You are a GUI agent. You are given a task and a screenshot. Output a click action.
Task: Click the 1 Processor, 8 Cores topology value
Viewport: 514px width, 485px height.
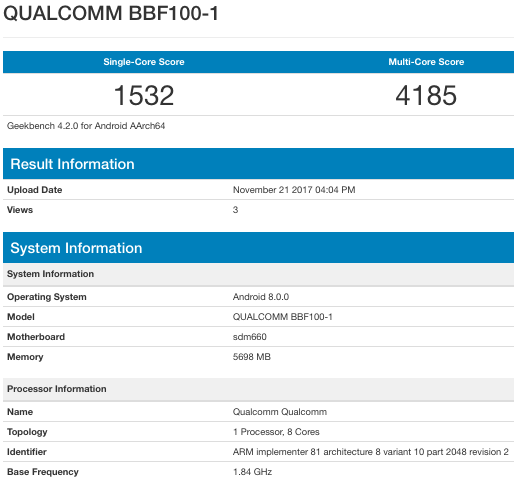[x=276, y=432]
